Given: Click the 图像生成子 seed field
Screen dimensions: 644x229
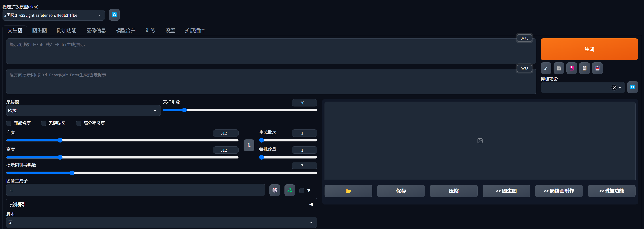Looking at the screenshot, I should point(136,190).
